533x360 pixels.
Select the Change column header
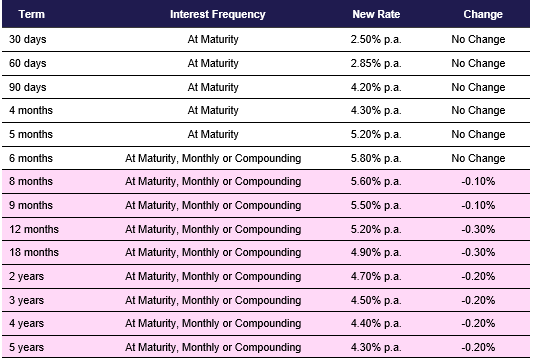483,14
